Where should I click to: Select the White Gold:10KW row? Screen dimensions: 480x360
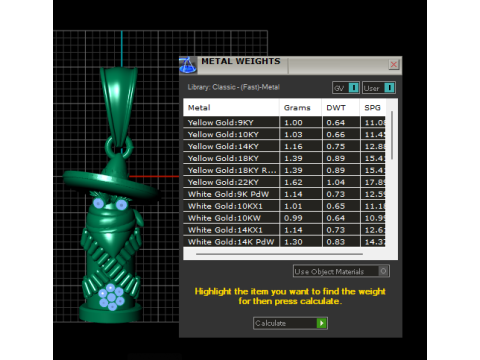click(x=284, y=218)
